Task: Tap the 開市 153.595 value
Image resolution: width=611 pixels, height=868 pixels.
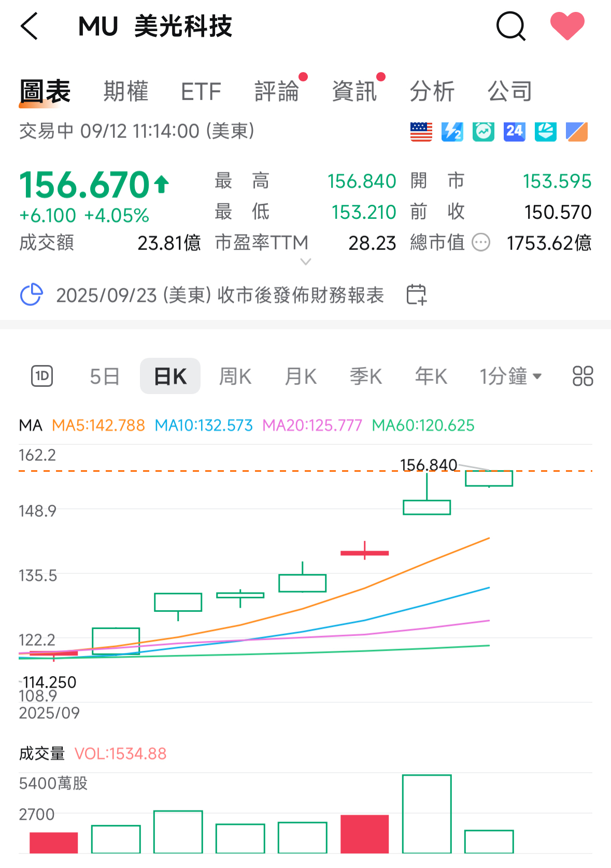Action: [557, 181]
